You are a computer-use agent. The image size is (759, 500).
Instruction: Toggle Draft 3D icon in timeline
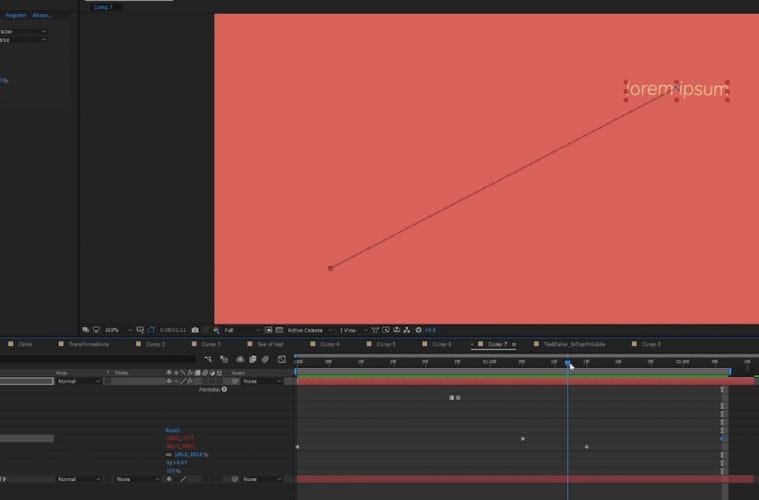[224, 359]
